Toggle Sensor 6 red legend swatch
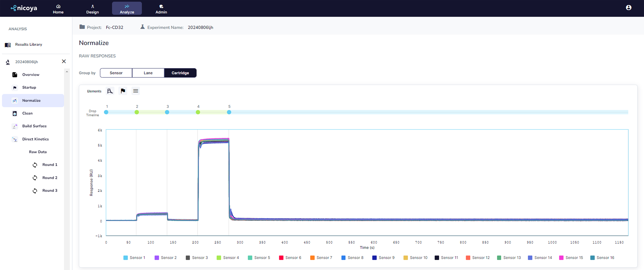 [x=281, y=258]
